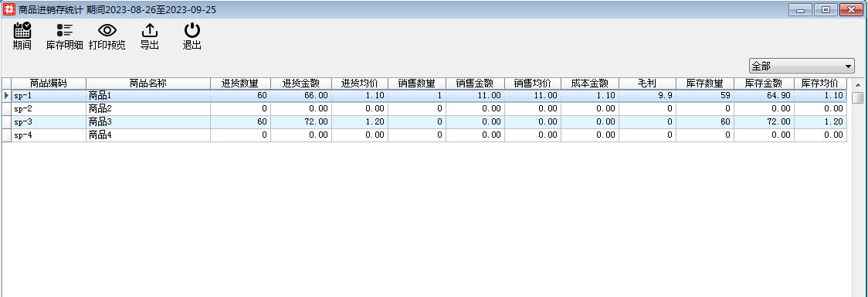Click the 59 inventory quantity cell

[705, 95]
